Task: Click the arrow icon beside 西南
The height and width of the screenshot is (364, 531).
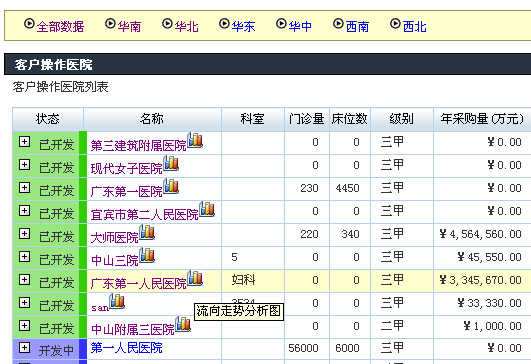Action: tap(338, 24)
